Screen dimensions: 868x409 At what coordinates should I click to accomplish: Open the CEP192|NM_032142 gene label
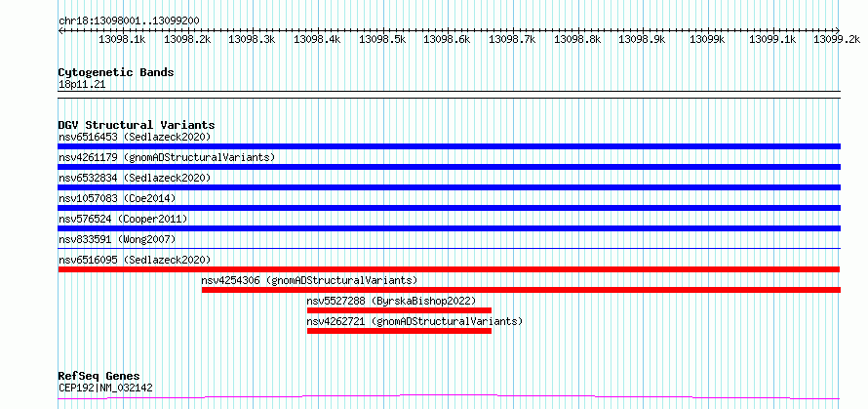(105, 388)
